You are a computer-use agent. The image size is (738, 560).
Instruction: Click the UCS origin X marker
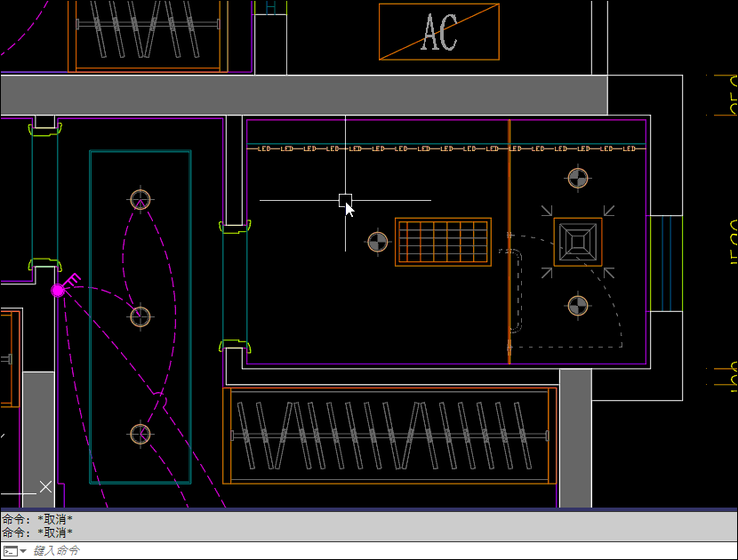pos(46,486)
